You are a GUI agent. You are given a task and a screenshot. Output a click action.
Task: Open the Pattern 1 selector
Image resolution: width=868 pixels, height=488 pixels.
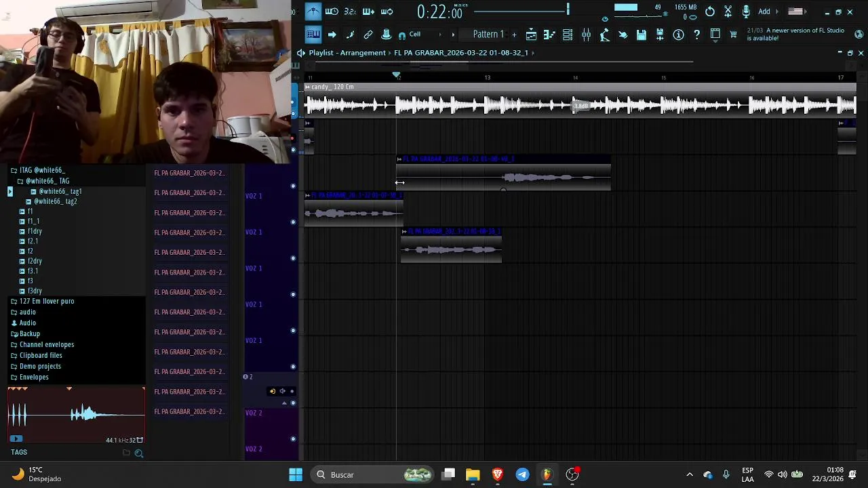(x=488, y=35)
